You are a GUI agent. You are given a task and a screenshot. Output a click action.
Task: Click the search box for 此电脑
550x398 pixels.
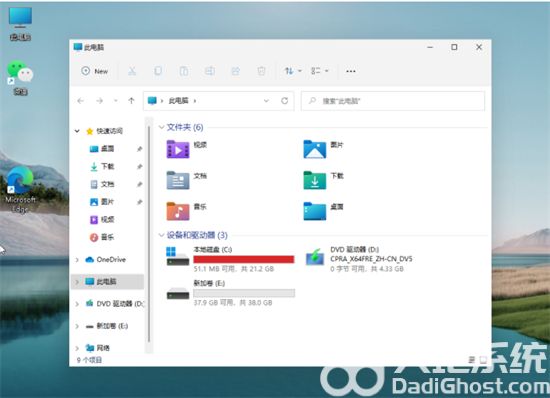click(393, 101)
